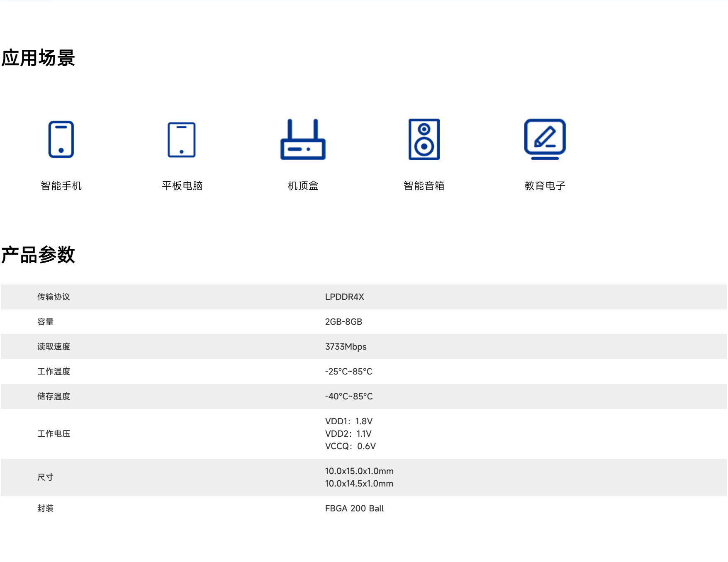The height and width of the screenshot is (562, 728).
Task: Click the 工作温度 row label
Action: pos(54,372)
